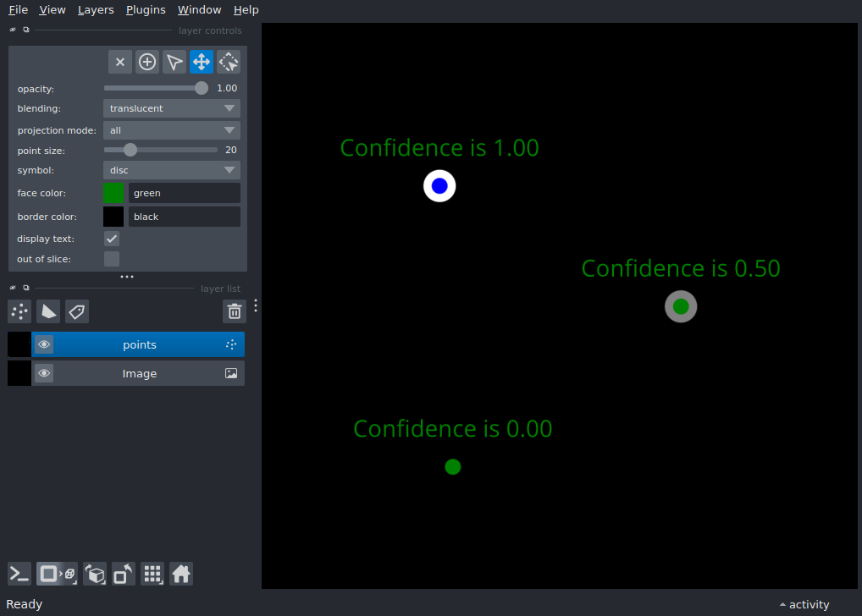The width and height of the screenshot is (862, 616).
Task: Activate the select points arrow tool
Action: pos(174,62)
